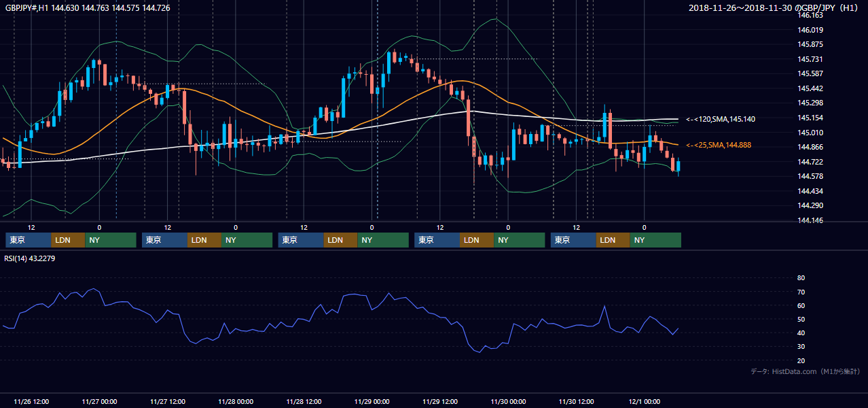
Task: Click the 146.163 price axis label
Action: tap(810, 15)
